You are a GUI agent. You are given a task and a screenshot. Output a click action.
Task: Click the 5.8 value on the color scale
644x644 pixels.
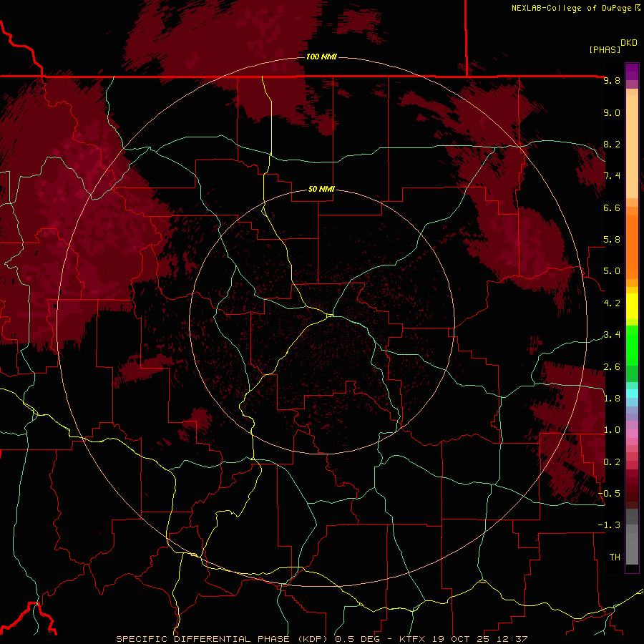[x=612, y=240]
